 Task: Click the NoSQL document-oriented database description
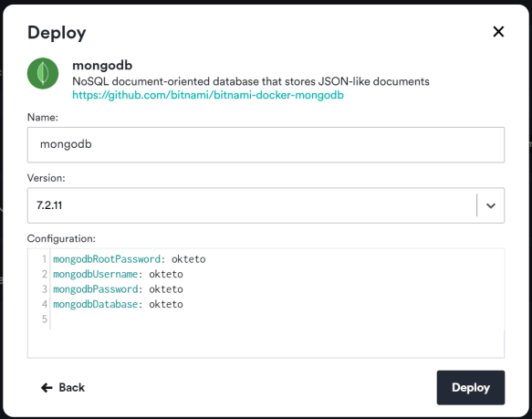coord(251,81)
